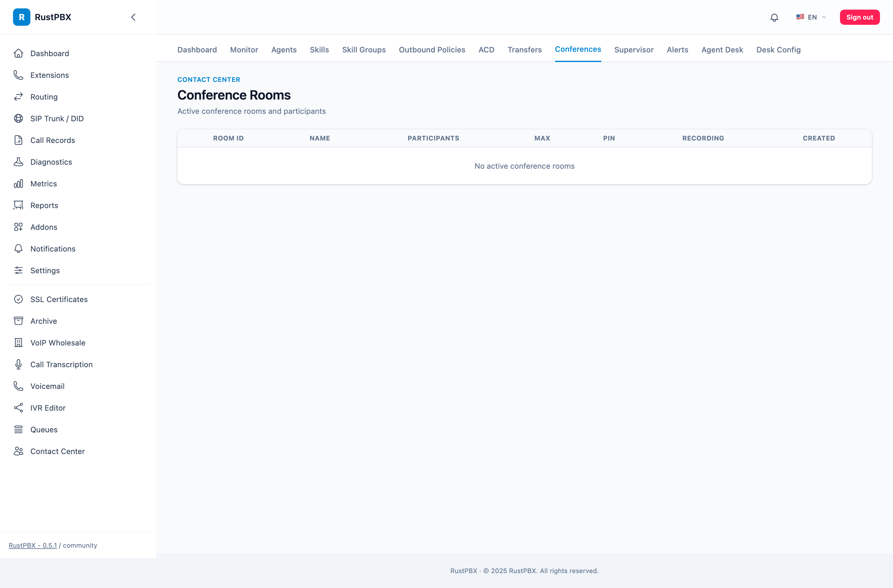Click the Addons grid icon
The width and height of the screenshot is (893, 588).
(18, 227)
